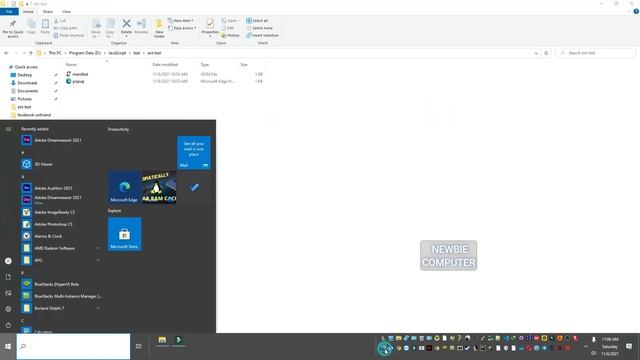Click the Open command in ribbon
This screenshot has width=640, height=360.
tap(230, 20)
